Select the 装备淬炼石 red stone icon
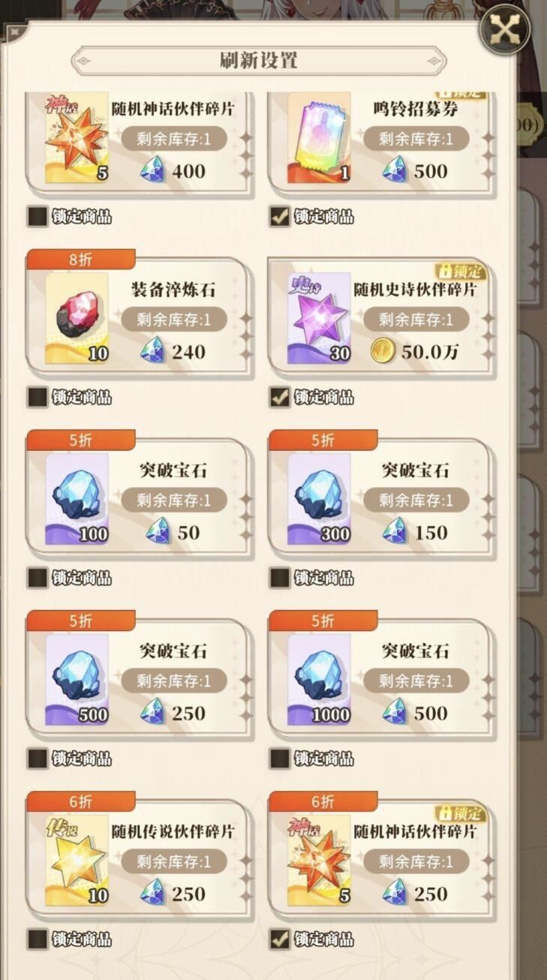The image size is (547, 980). coord(77,318)
